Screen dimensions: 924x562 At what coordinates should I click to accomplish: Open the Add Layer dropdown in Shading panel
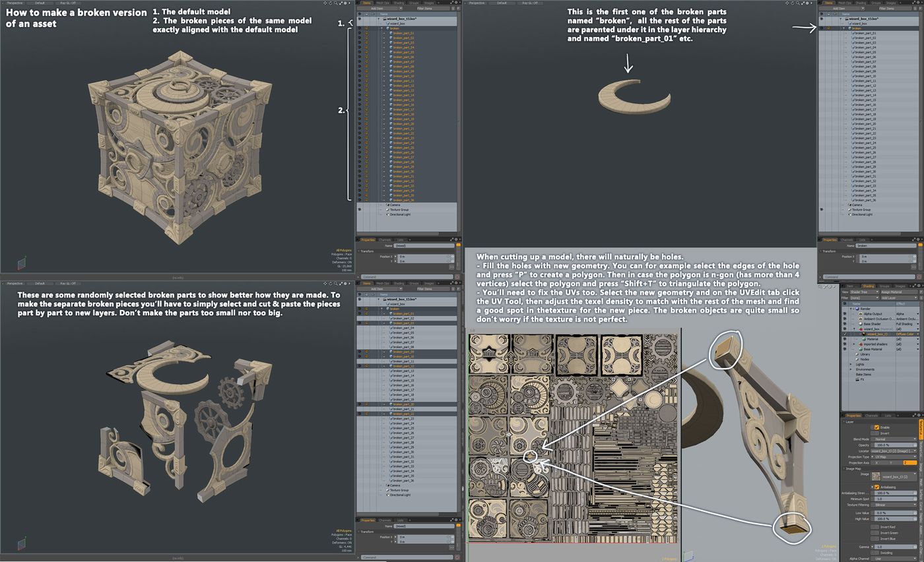[x=899, y=298]
